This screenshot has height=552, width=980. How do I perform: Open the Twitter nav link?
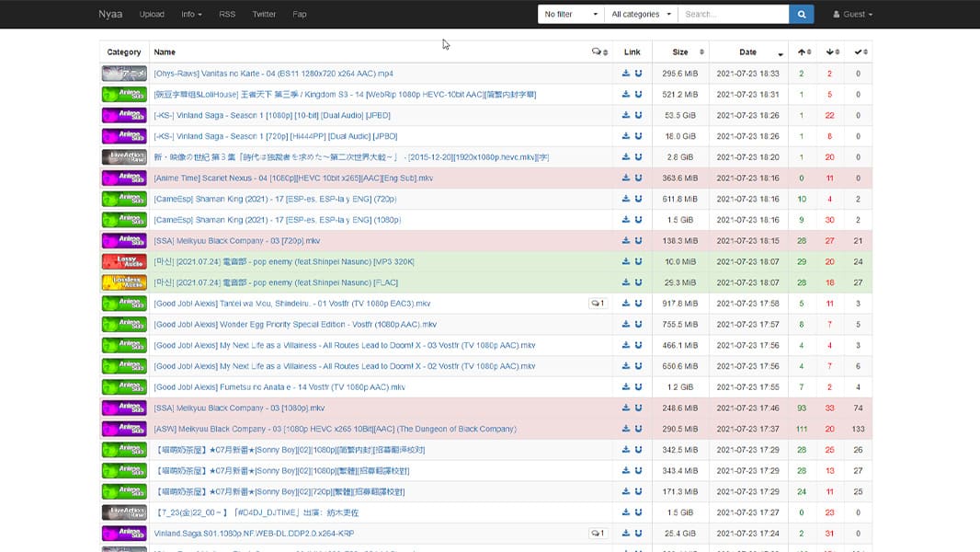tap(264, 14)
